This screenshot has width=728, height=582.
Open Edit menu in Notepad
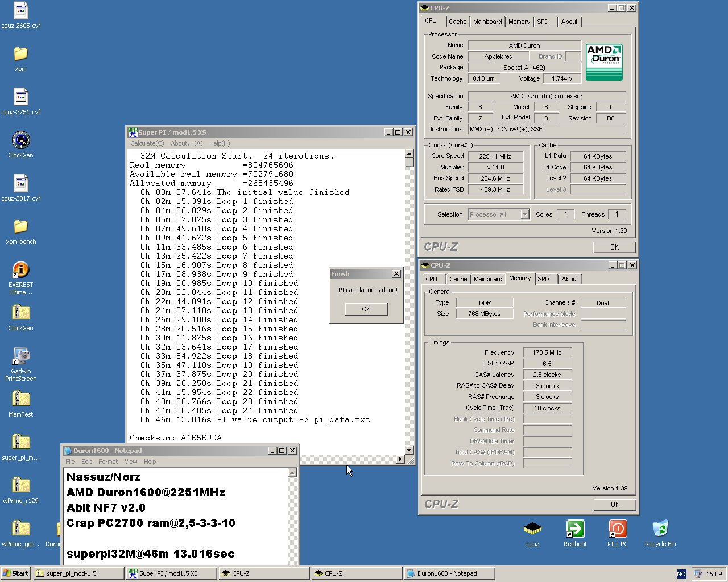click(x=86, y=462)
